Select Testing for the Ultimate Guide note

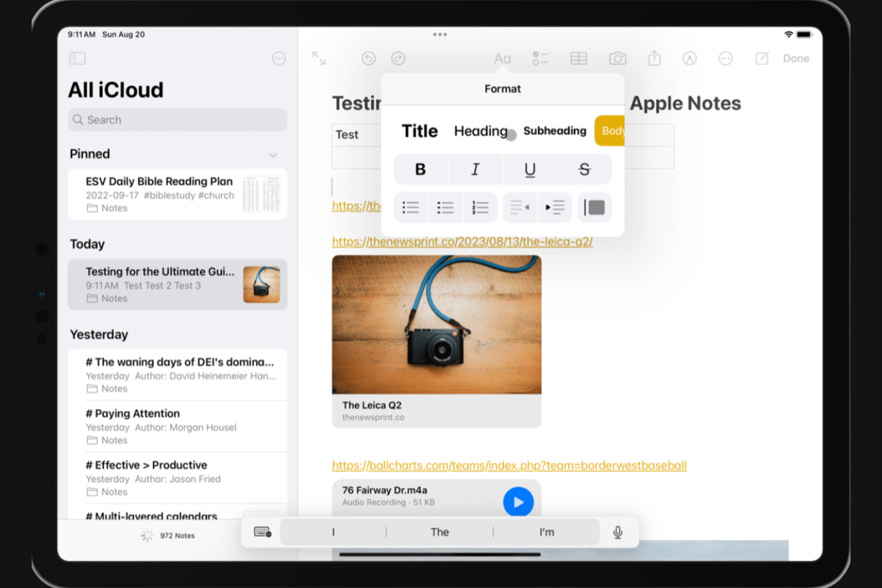178,284
